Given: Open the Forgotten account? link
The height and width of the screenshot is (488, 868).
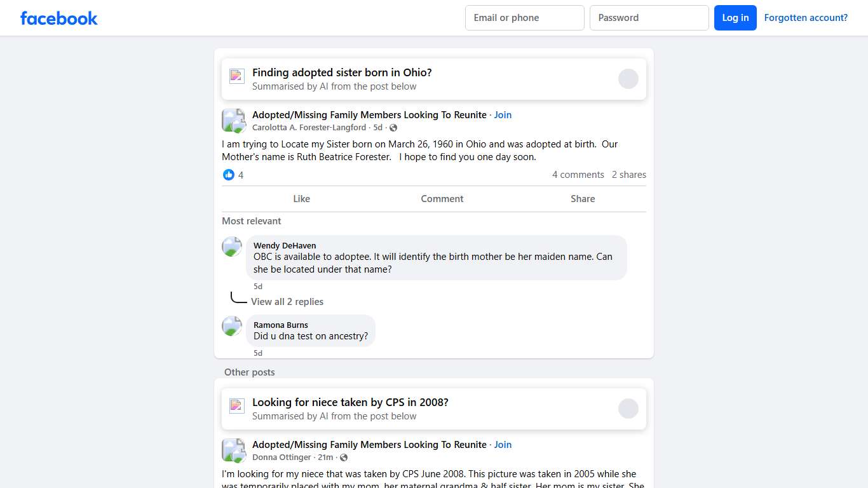Looking at the screenshot, I should point(806,18).
